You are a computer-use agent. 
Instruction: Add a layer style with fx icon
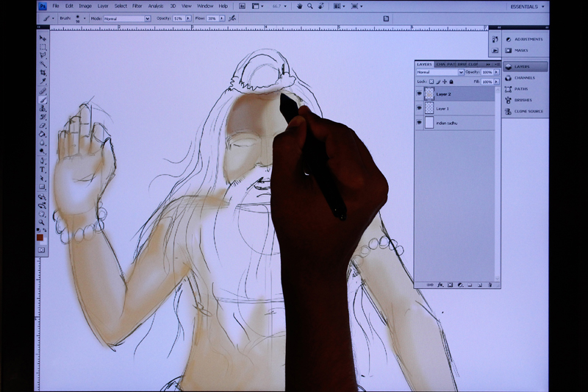point(440,284)
